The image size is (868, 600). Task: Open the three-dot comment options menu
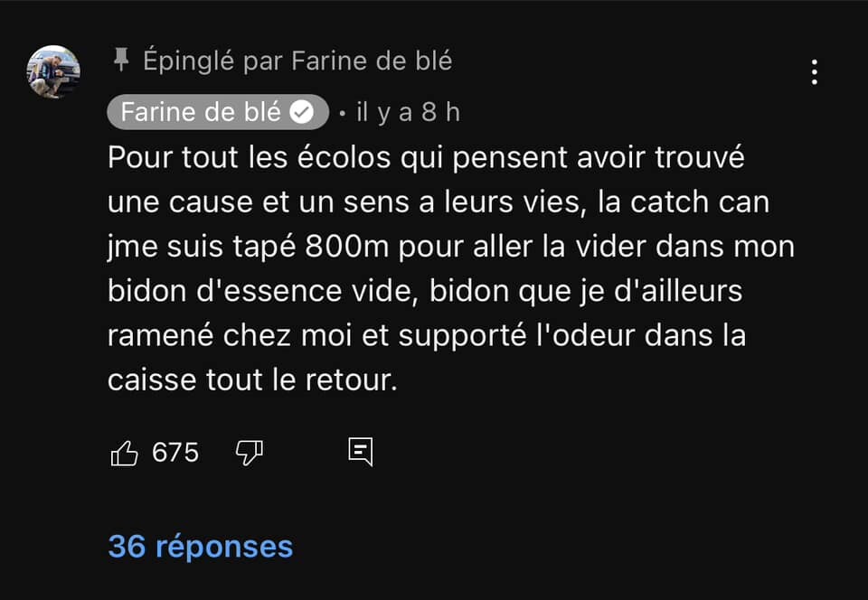tap(815, 72)
